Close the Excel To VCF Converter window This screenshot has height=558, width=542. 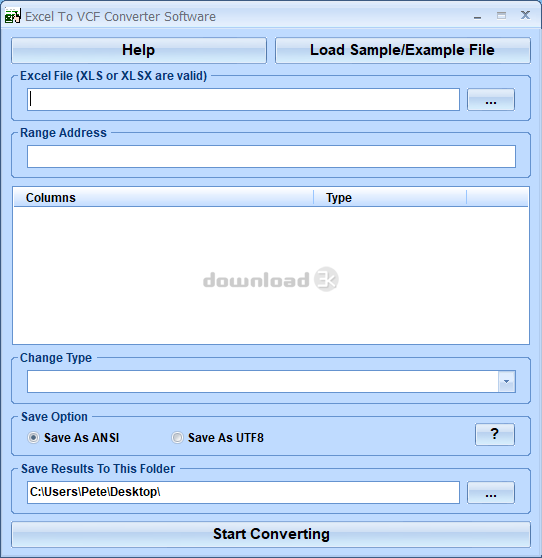525,15
